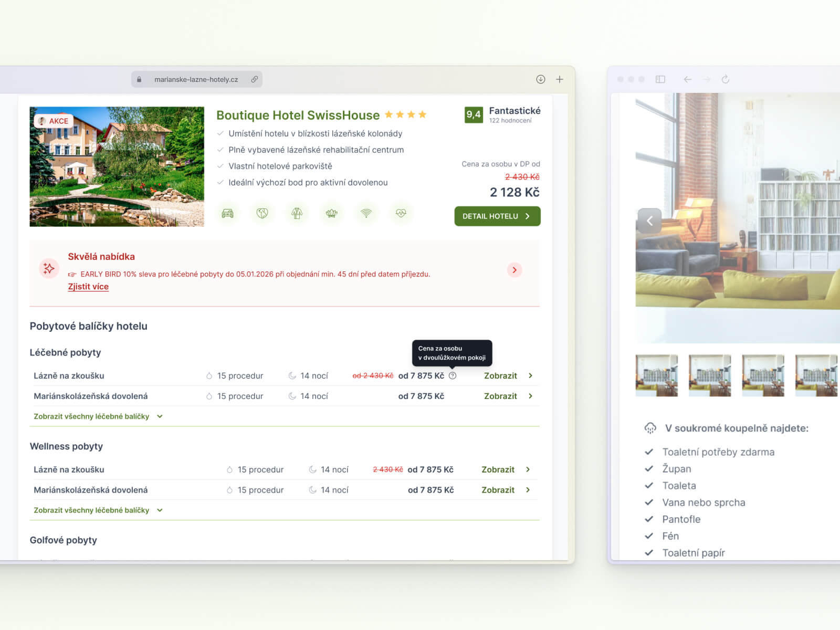Click the shower icon beside V soukromé koupelně
The height and width of the screenshot is (630, 840).
[x=650, y=428]
